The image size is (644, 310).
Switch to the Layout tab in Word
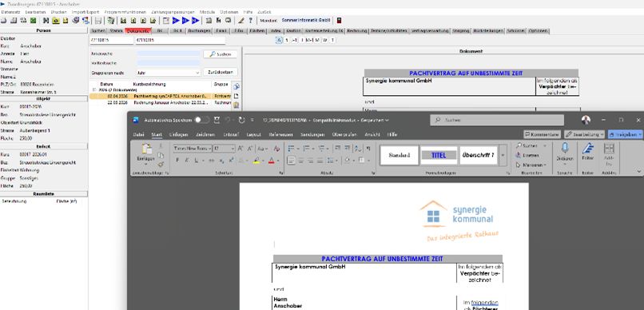pos(254,134)
